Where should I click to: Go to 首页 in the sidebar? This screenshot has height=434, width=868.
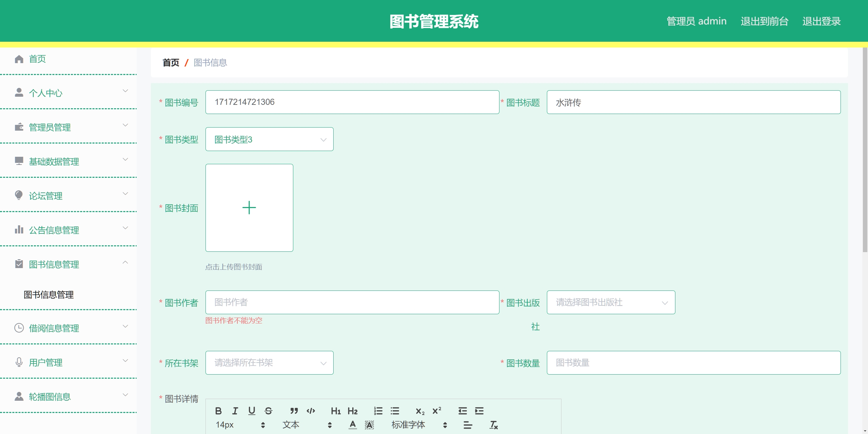tap(37, 59)
